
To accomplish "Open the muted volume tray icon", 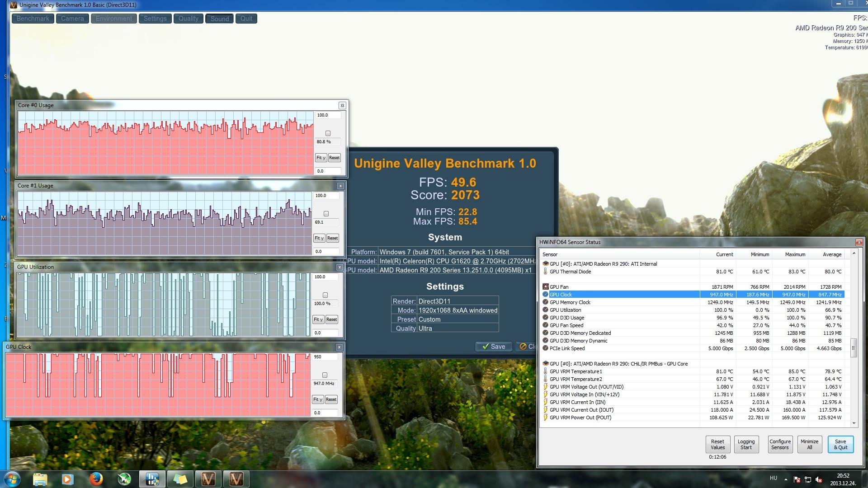I will 819,479.
